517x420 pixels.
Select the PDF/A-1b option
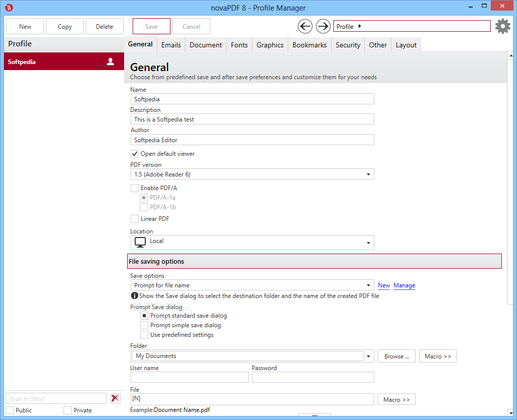[x=143, y=207]
